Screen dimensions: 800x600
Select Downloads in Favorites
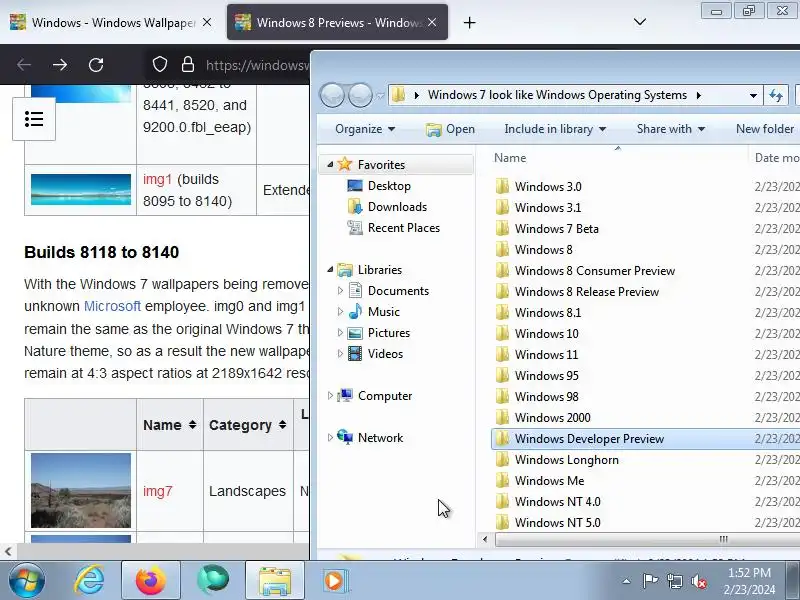(387, 207)
